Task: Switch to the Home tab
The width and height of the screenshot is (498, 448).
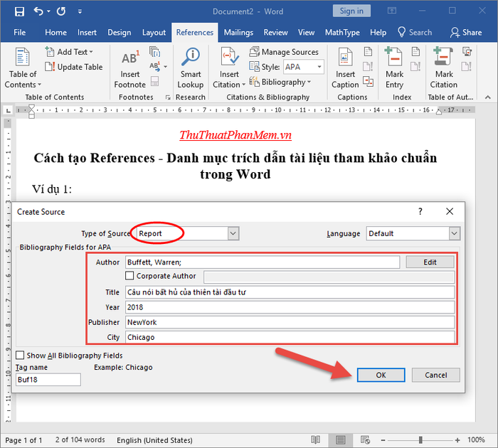Action: click(56, 33)
